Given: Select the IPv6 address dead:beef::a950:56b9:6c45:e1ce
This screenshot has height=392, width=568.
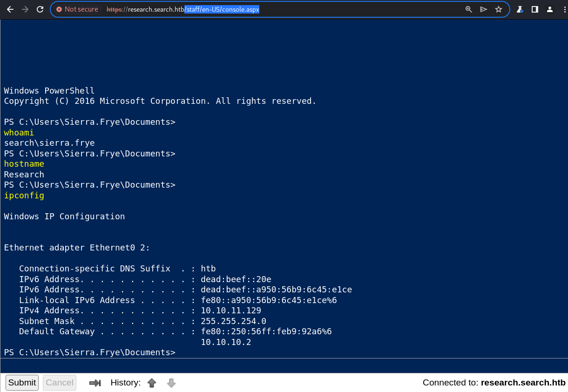Looking at the screenshot, I should [x=277, y=290].
